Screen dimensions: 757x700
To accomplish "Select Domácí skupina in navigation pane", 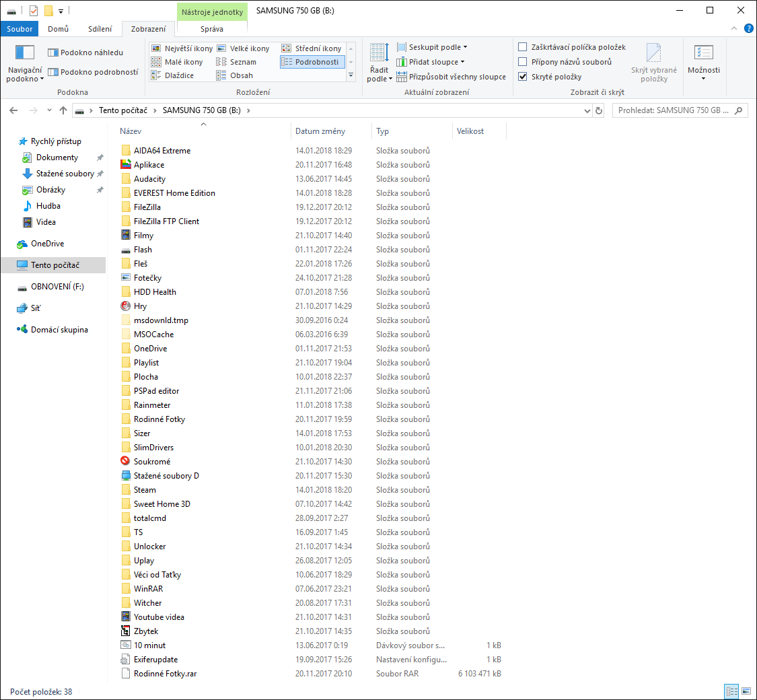I will tap(59, 330).
